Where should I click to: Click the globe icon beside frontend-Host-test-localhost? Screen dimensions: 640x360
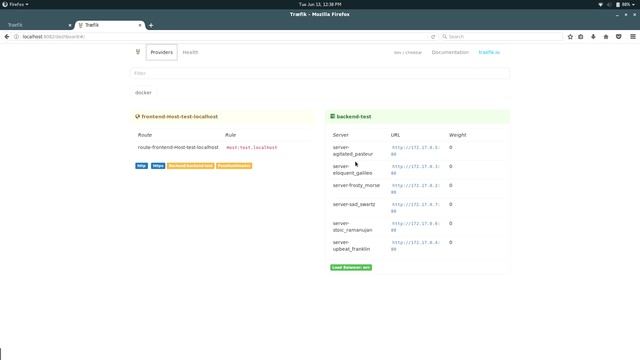pos(138,116)
